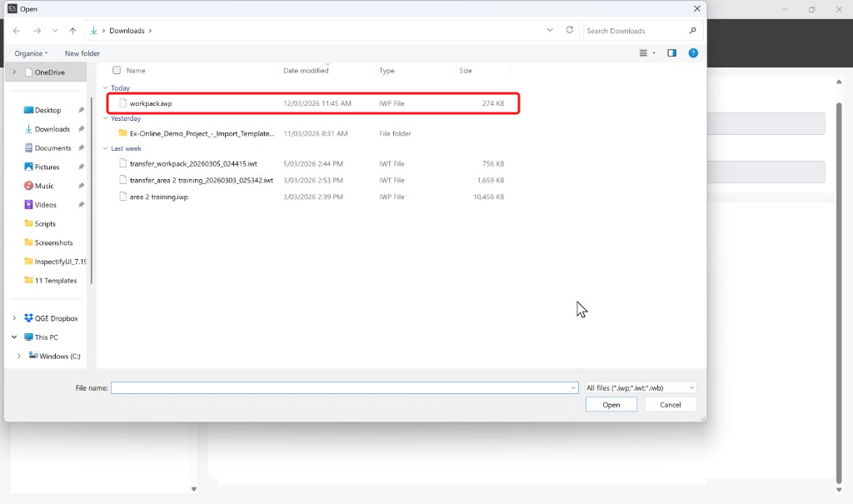The image size is (853, 504).
Task: Go back using the Back arrow
Action: (17, 31)
